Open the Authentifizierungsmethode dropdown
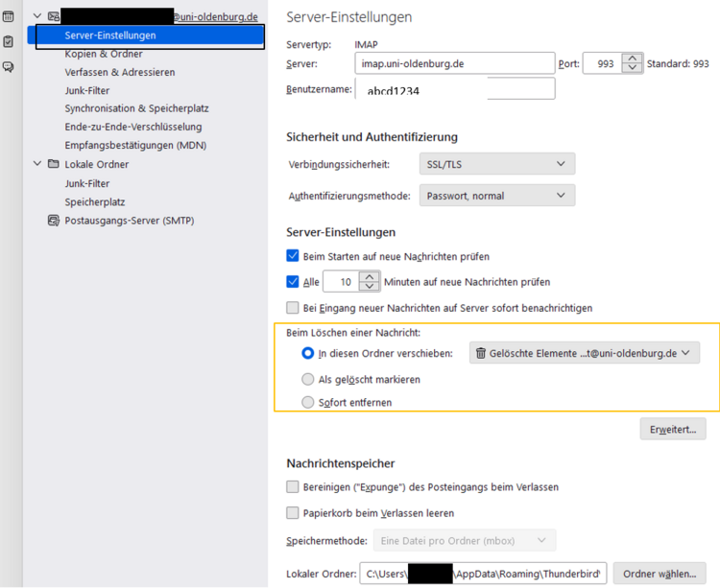Image resolution: width=720 pixels, height=588 pixels. tap(497, 196)
